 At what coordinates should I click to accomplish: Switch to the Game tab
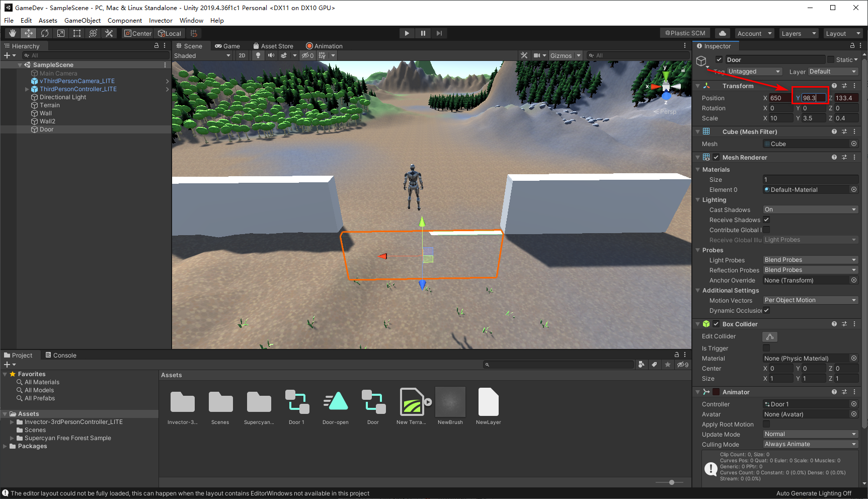tap(227, 46)
